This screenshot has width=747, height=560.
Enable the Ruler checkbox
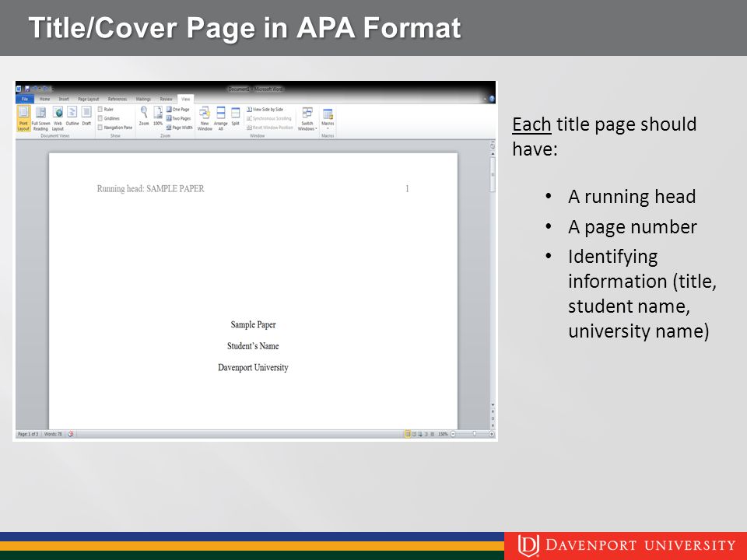100,109
